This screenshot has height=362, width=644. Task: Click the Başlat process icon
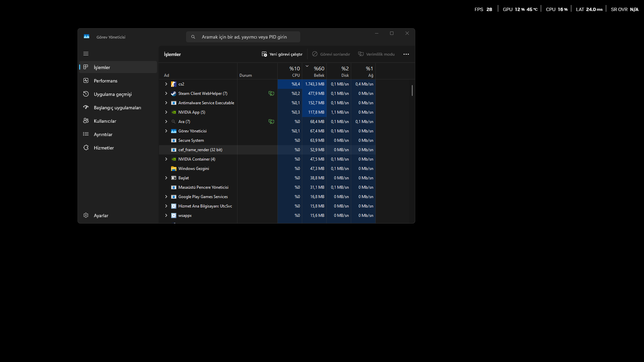point(173,178)
